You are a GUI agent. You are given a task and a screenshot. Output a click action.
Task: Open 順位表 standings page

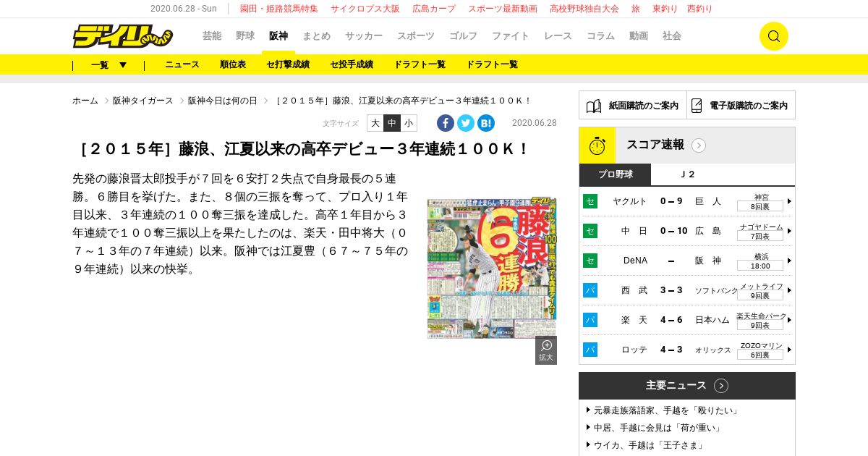point(233,64)
